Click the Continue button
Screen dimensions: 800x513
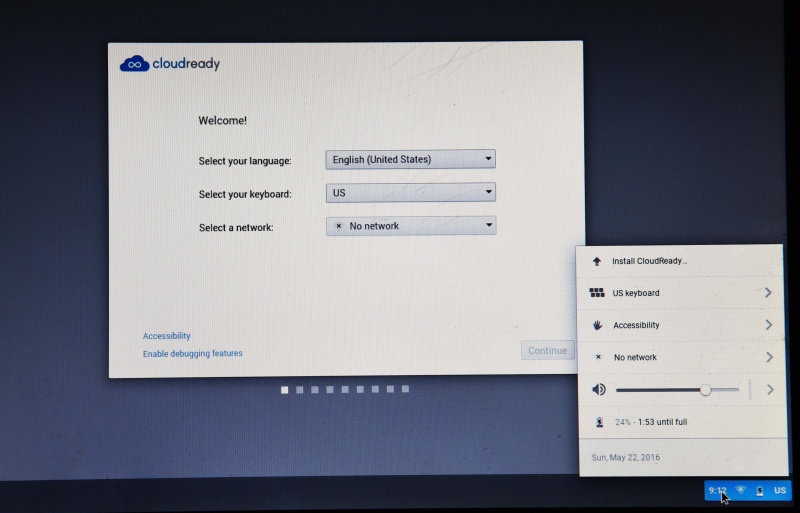pyautogui.click(x=547, y=350)
